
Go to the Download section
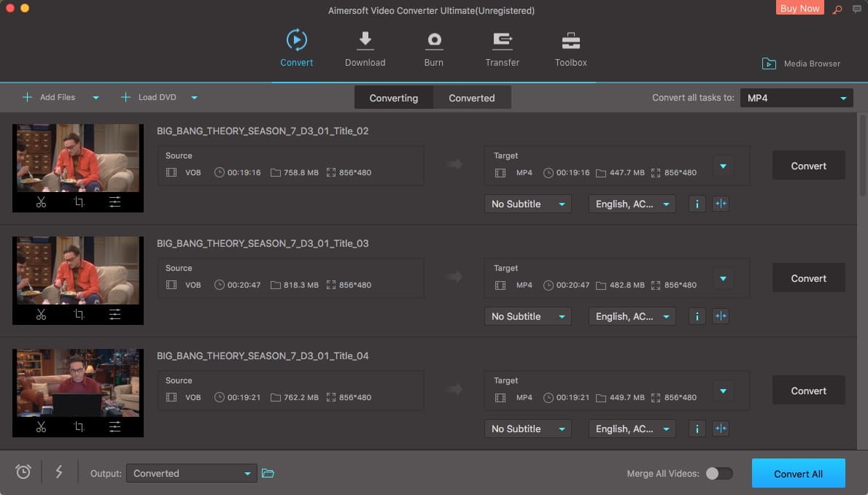click(x=365, y=48)
